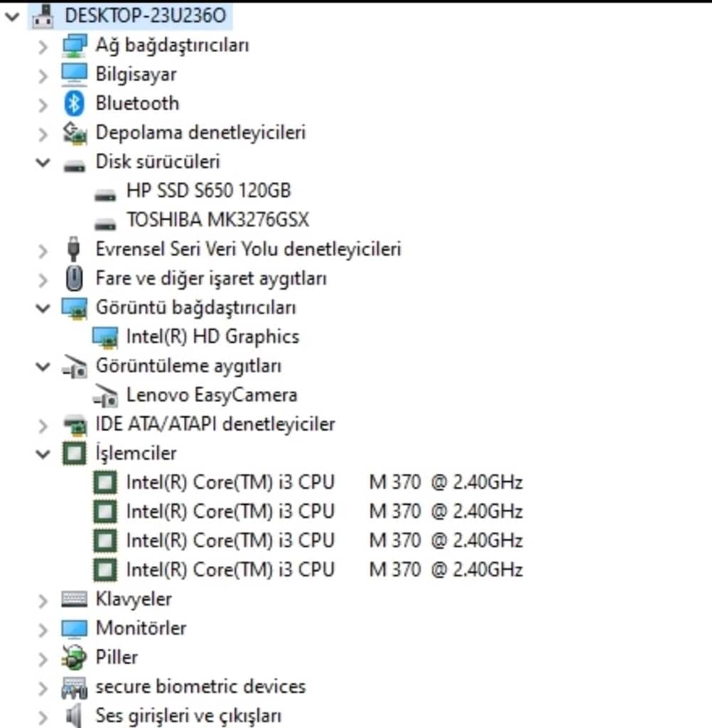Viewport: 712px width, 728px height.
Task: Click the computer icon beside DESKTOP-23U236O
Action: (x=42, y=16)
